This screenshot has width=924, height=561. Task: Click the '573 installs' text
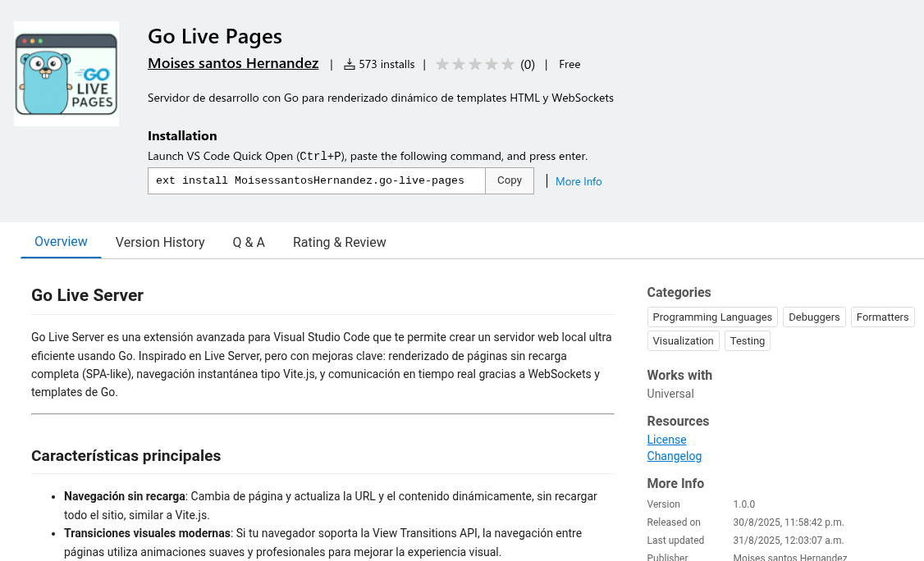pyautogui.click(x=387, y=64)
